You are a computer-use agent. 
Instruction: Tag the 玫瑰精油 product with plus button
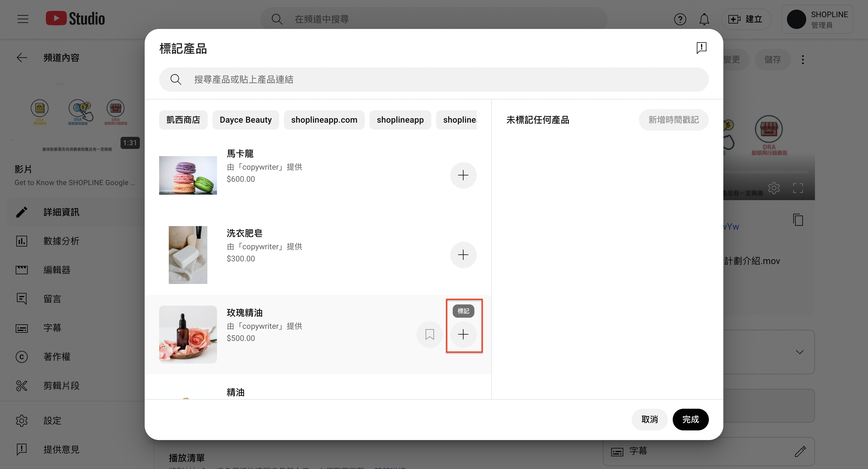pyautogui.click(x=463, y=334)
